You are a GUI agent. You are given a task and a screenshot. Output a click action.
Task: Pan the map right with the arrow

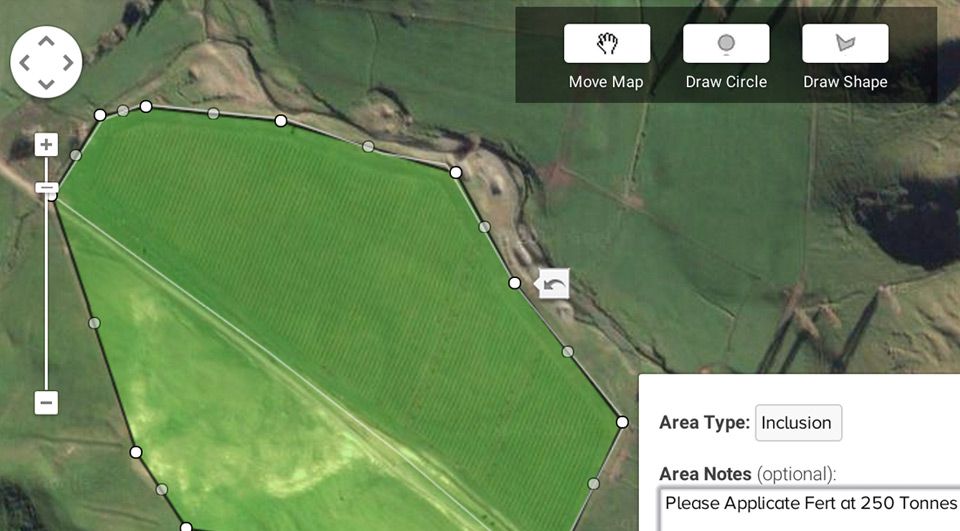[67, 62]
